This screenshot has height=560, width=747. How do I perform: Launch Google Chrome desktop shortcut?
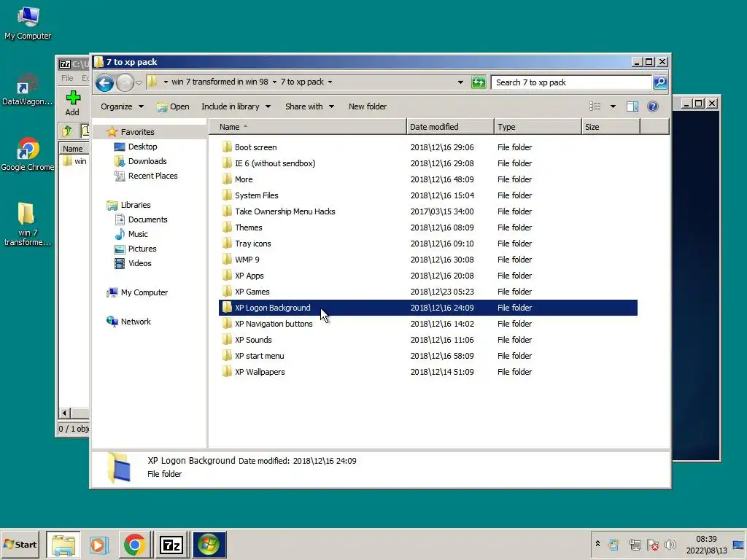(28, 155)
